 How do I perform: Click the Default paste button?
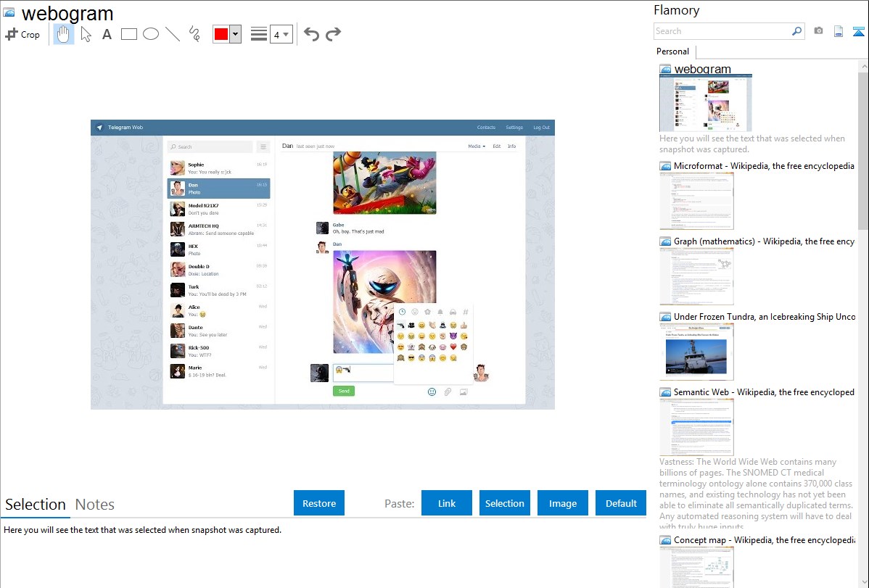coord(621,503)
